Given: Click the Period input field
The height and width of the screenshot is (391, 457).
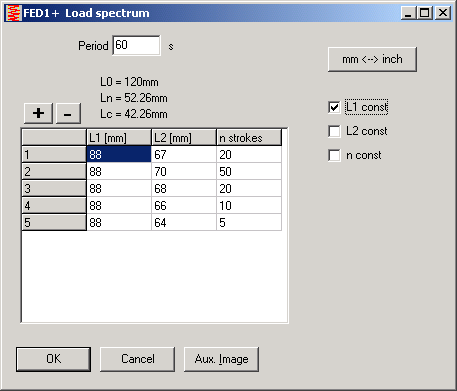Looking at the screenshot, I should coord(136,45).
